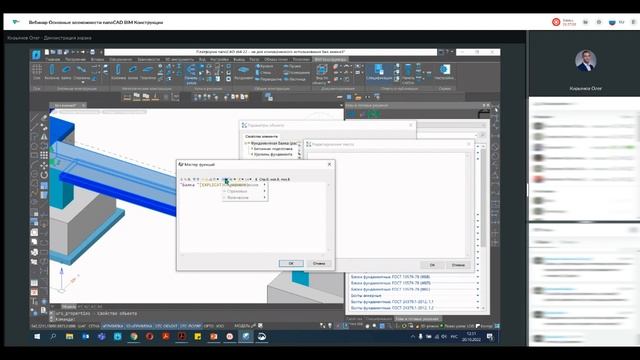The image size is (640, 360).
Task: Expand first Балки фундаментные ГОСТ 13579-78 row arrow
Action: (478, 277)
